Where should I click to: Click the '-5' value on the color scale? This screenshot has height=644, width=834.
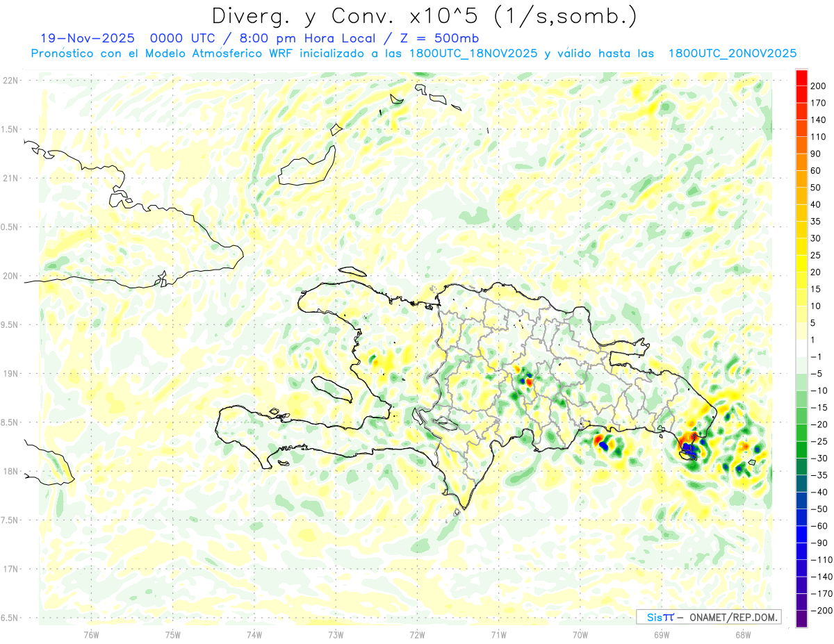pyautogui.click(x=817, y=374)
